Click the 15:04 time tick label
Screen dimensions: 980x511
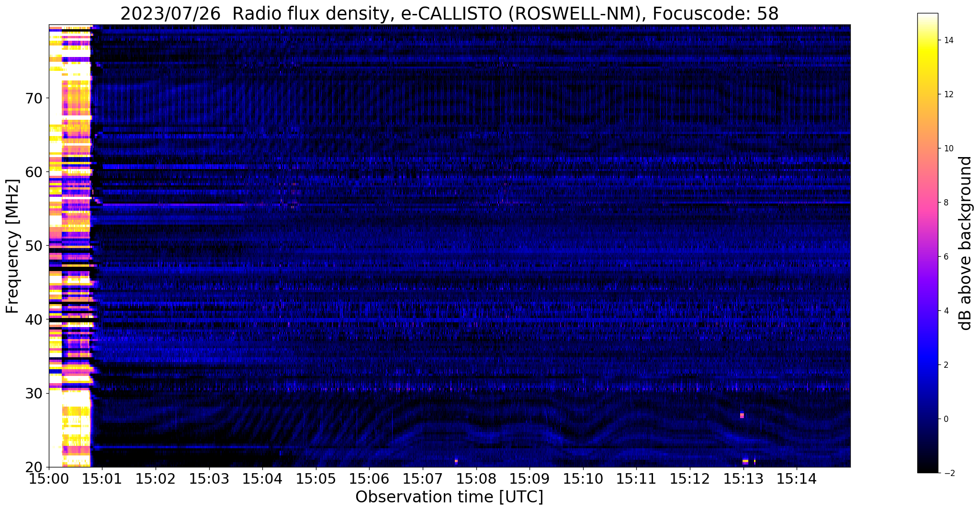[262, 478]
